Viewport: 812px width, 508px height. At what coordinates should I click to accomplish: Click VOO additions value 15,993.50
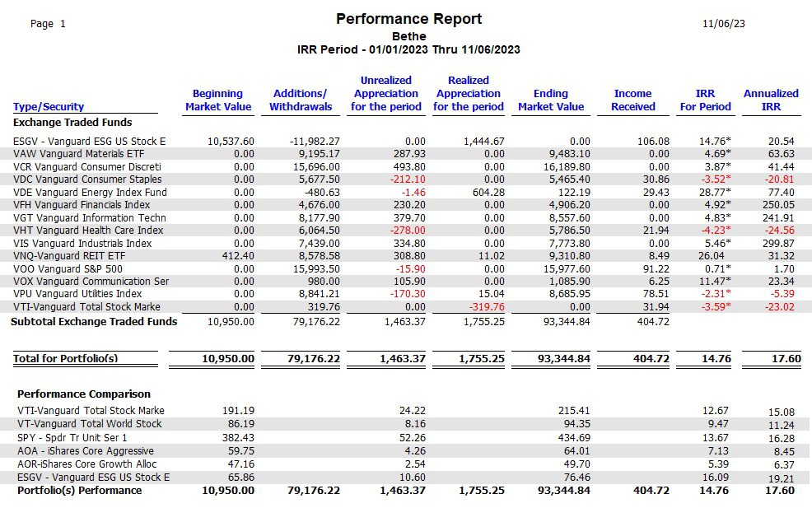click(316, 268)
